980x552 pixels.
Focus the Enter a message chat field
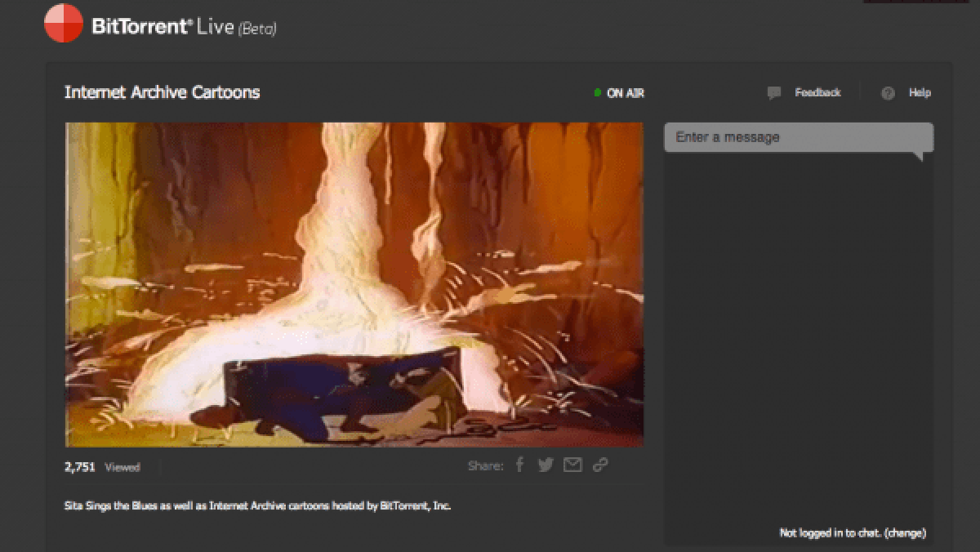tap(799, 137)
